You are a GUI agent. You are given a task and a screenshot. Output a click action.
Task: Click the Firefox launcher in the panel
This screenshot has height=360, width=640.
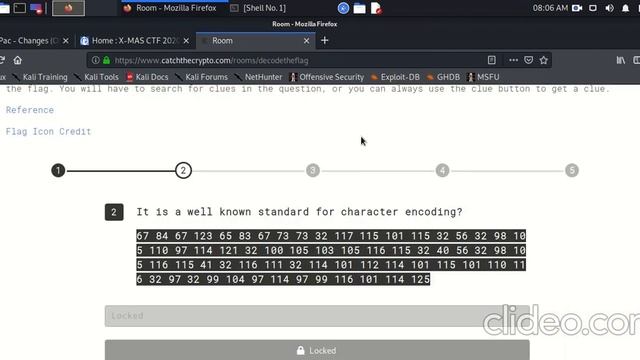(68, 8)
